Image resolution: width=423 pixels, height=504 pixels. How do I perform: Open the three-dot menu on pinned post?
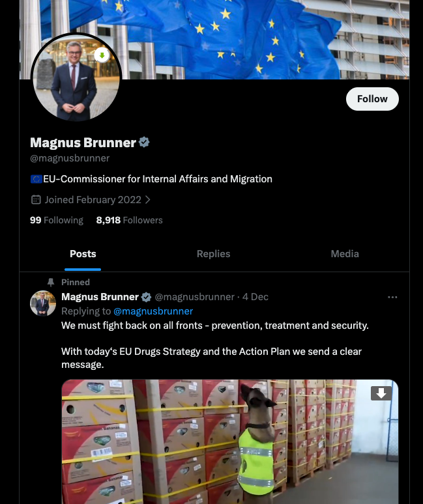point(392,297)
